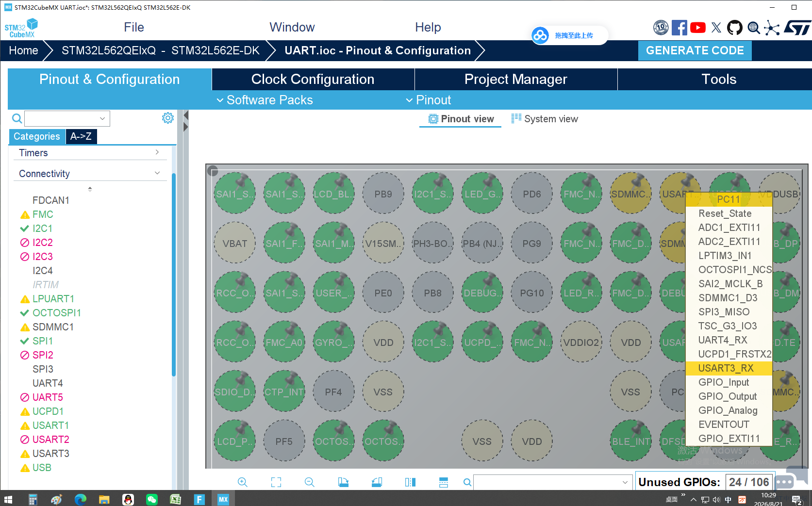Open the categories settings gear
The height and width of the screenshot is (506, 812).
tap(168, 118)
